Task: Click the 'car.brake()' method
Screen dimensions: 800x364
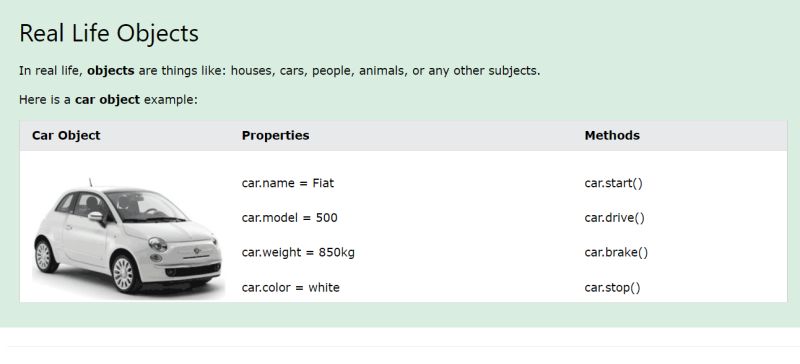Action: point(616,253)
